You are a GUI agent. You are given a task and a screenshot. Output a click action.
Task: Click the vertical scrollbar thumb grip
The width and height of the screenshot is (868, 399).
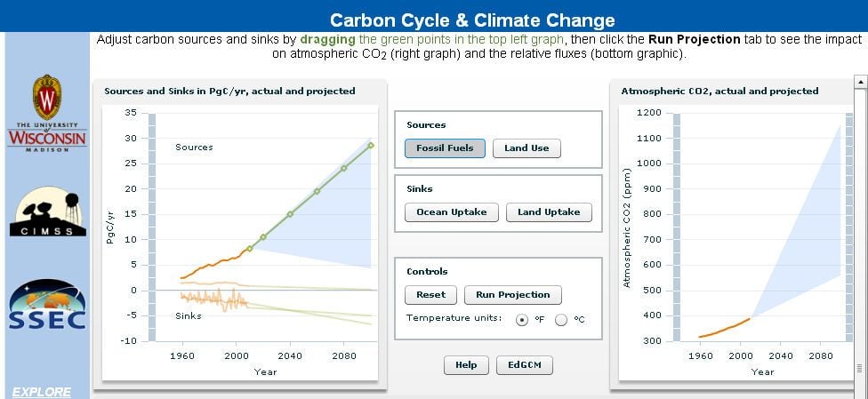coord(861,368)
